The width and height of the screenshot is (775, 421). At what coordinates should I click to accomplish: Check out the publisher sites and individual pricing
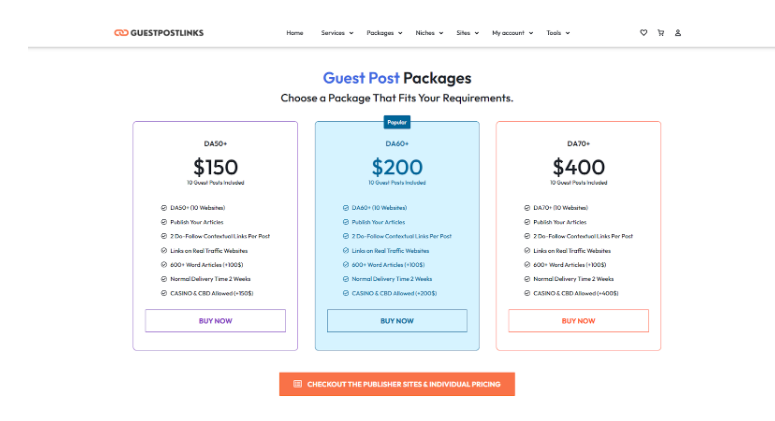(x=397, y=384)
